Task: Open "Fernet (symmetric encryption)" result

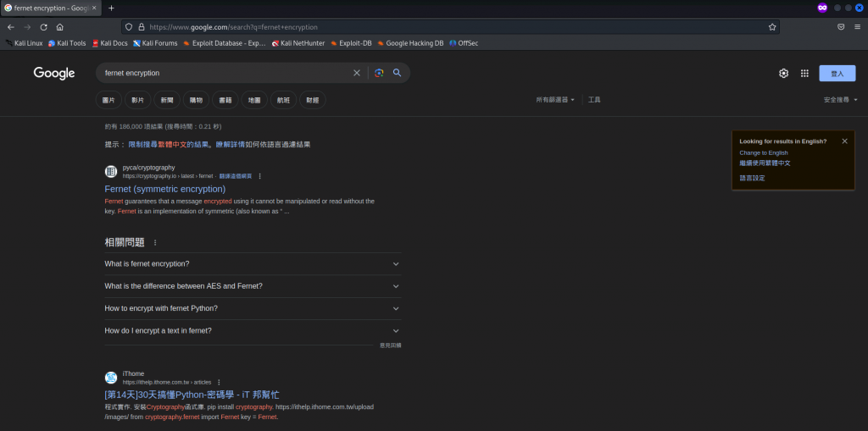Action: point(165,189)
